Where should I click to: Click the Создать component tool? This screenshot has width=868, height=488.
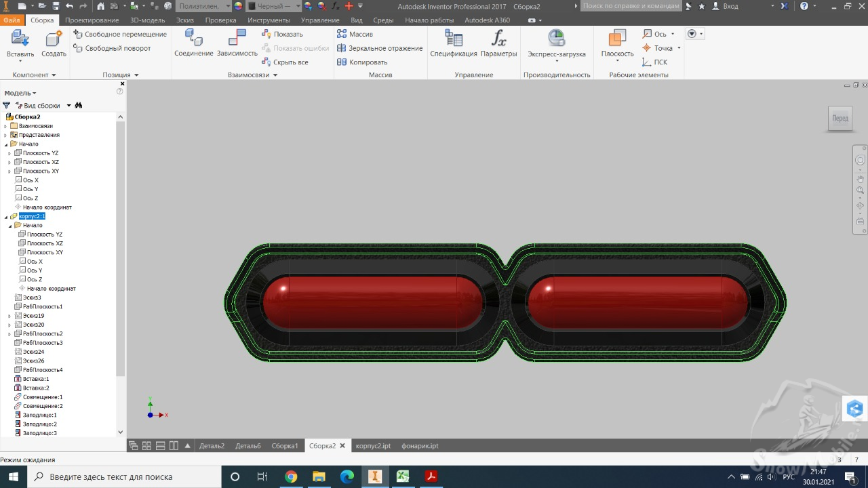(54, 45)
